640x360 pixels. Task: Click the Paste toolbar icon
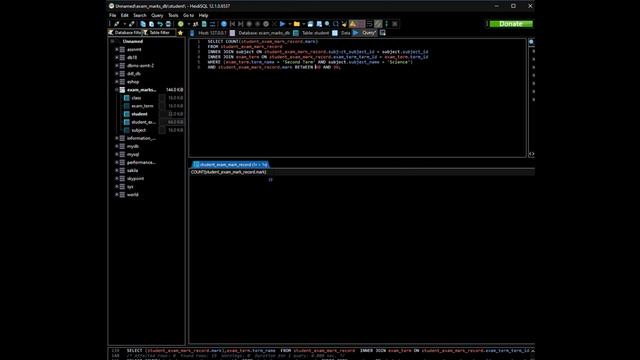[151, 24]
